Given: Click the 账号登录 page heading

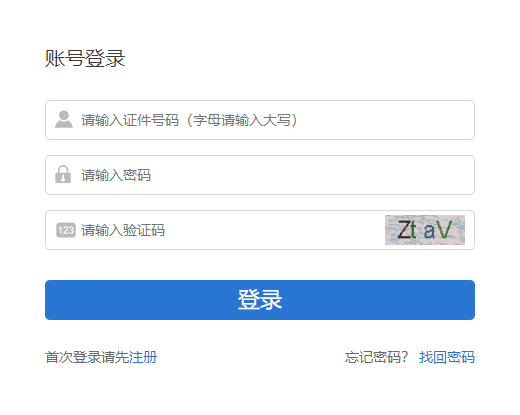Looking at the screenshot, I should point(85,58).
